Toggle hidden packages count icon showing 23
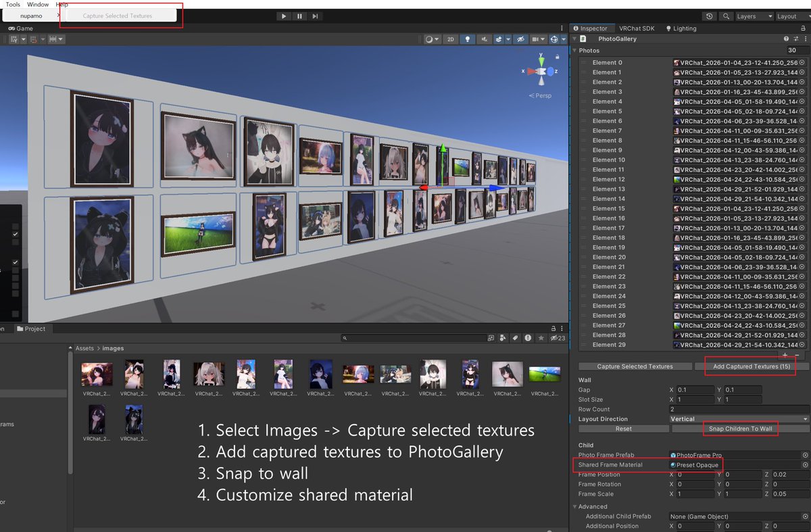 click(x=558, y=337)
